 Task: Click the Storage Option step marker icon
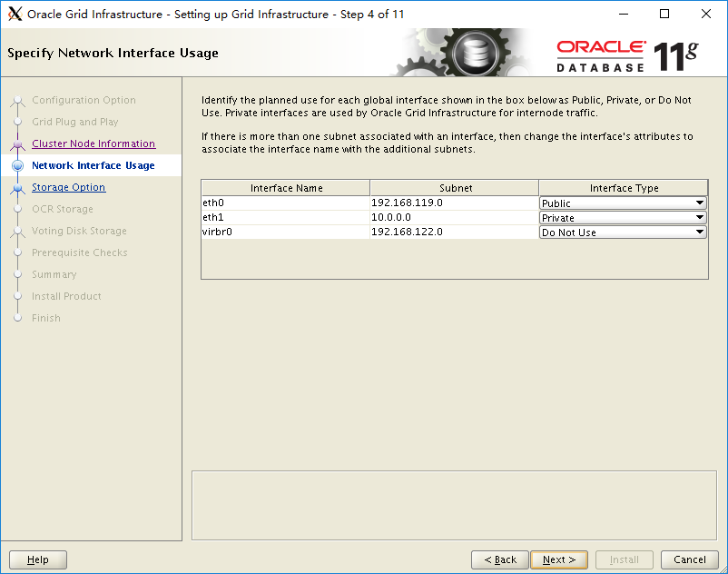point(17,188)
